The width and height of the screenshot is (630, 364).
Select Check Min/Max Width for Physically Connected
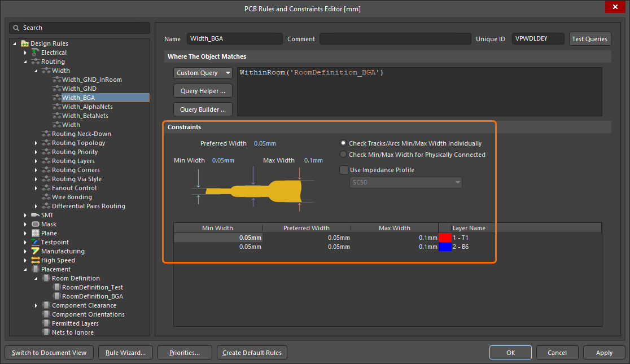pos(343,154)
